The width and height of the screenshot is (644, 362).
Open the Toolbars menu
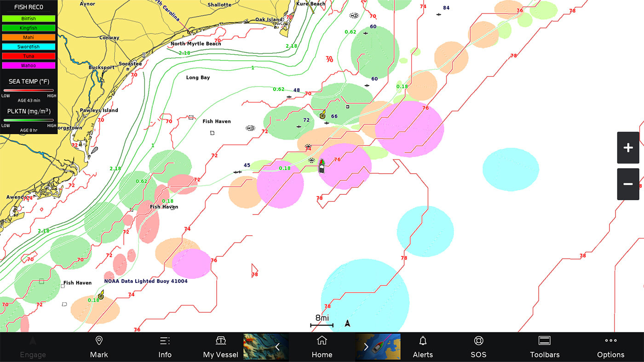click(545, 347)
